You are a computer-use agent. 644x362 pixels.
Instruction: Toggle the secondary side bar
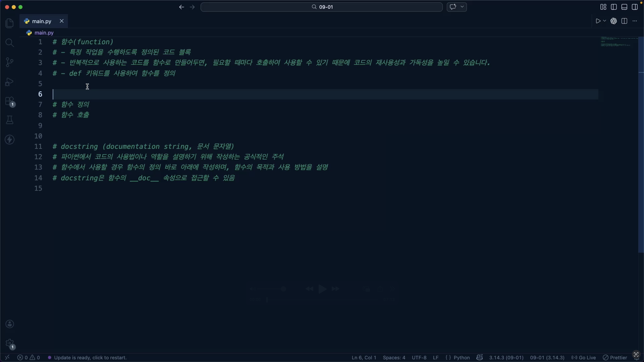point(635,7)
